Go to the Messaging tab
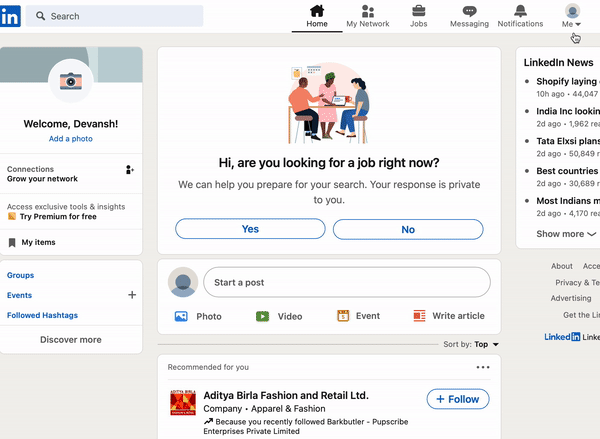Image resolution: width=600 pixels, height=439 pixels. (x=470, y=16)
